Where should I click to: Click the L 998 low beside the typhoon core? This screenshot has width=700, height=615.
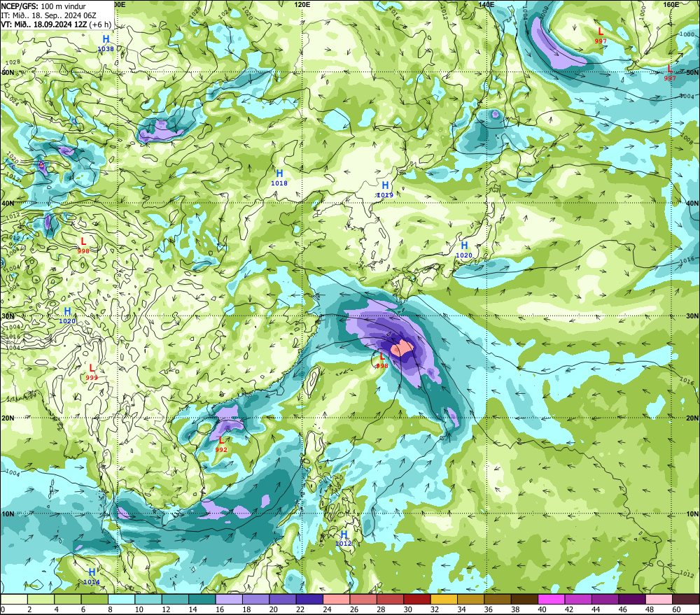coord(381,360)
